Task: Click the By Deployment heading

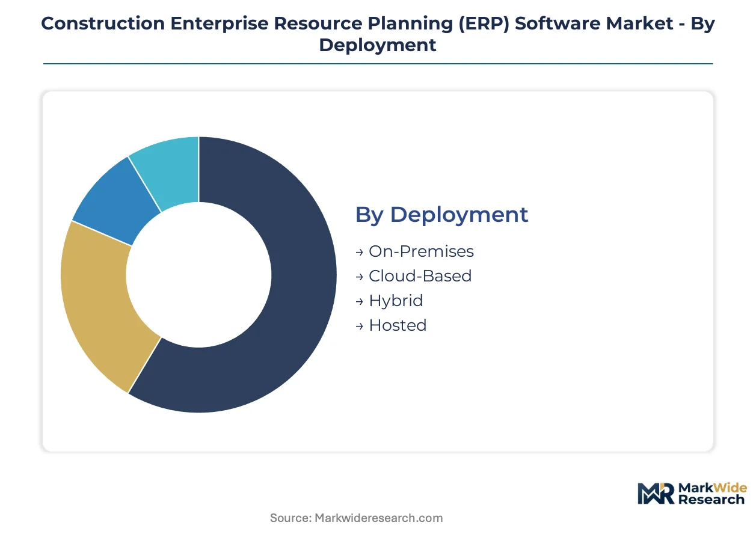Action: click(442, 215)
